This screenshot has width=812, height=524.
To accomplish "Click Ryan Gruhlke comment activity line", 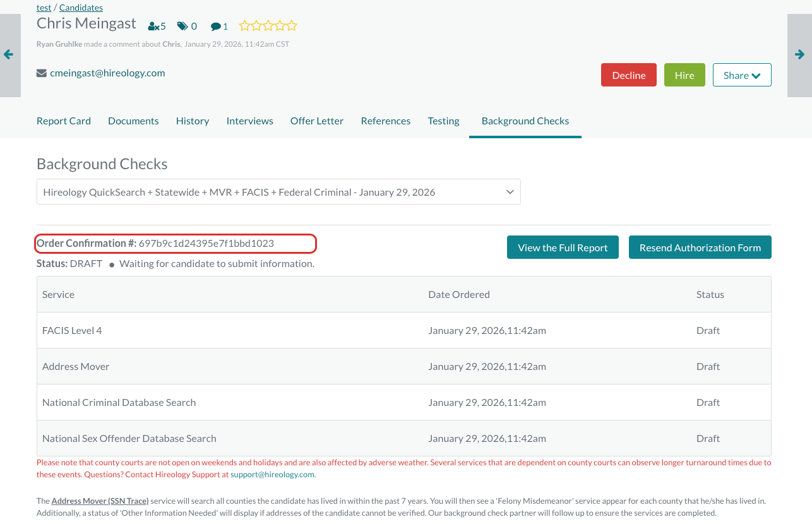I will 163,44.
